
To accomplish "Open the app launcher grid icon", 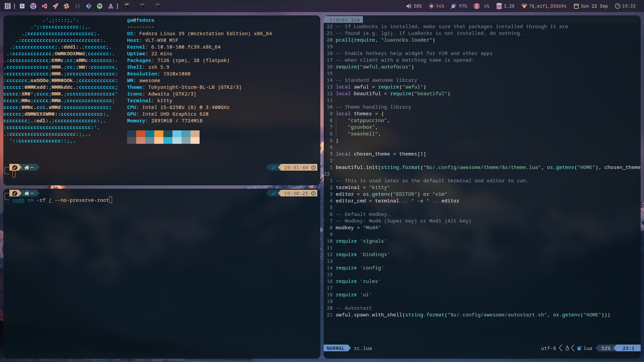I will (x=7, y=6).
